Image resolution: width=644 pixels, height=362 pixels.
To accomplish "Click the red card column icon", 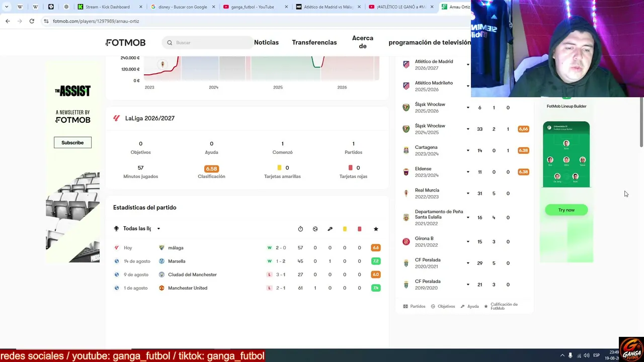I will [359, 229].
